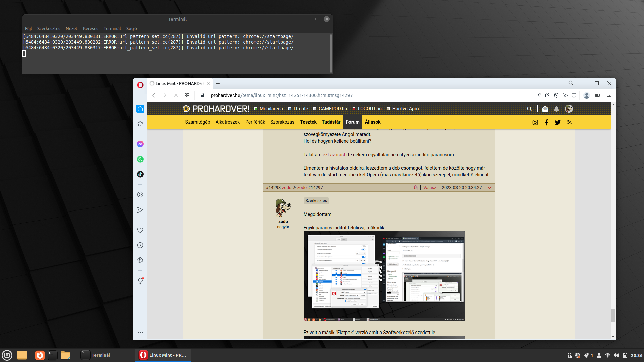Open Messenger in Opera sidebar

click(140, 144)
